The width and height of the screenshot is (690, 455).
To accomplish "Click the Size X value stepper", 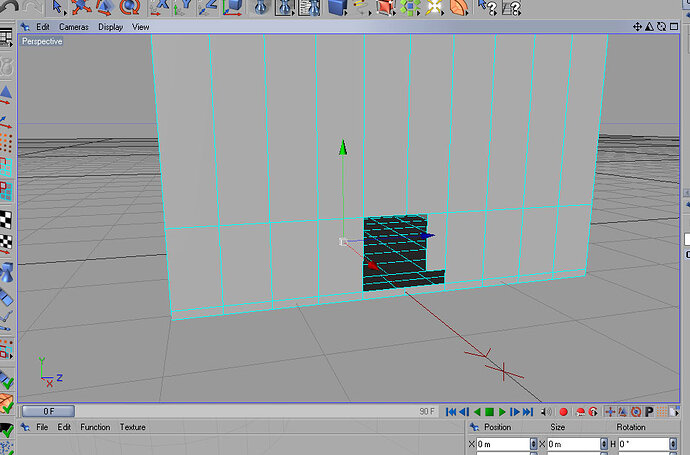I will 604,444.
